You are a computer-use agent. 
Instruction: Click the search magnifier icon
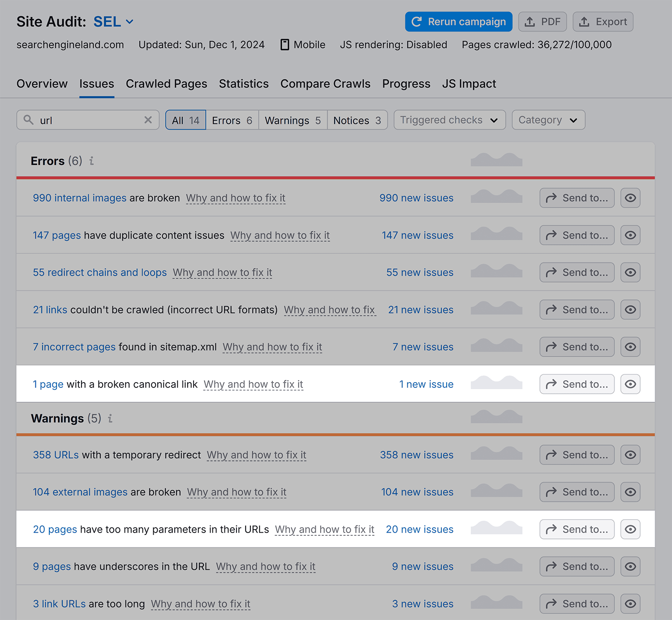[29, 120]
